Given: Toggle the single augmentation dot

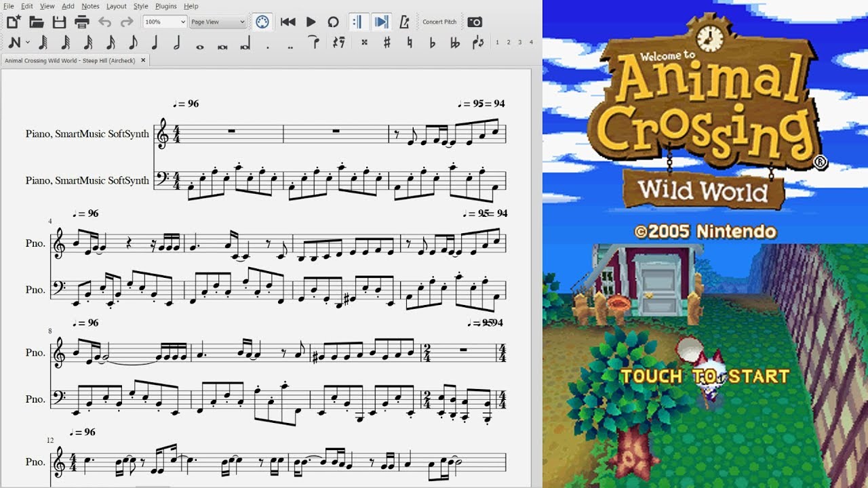Looking at the screenshot, I should [x=267, y=47].
